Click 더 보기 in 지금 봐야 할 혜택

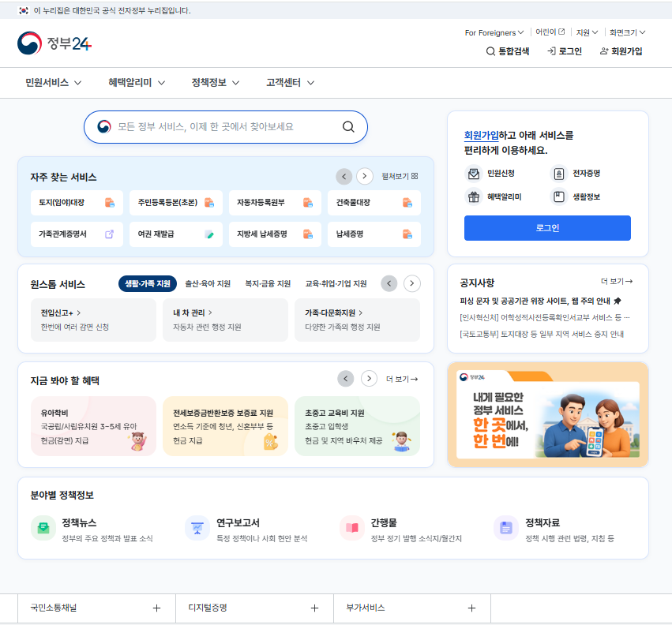coord(402,379)
